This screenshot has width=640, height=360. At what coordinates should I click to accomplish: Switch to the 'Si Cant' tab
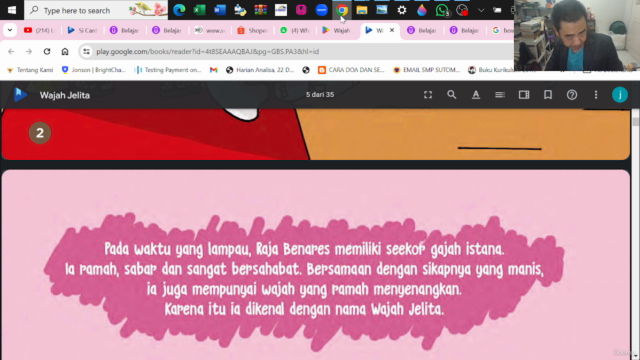click(x=82, y=30)
